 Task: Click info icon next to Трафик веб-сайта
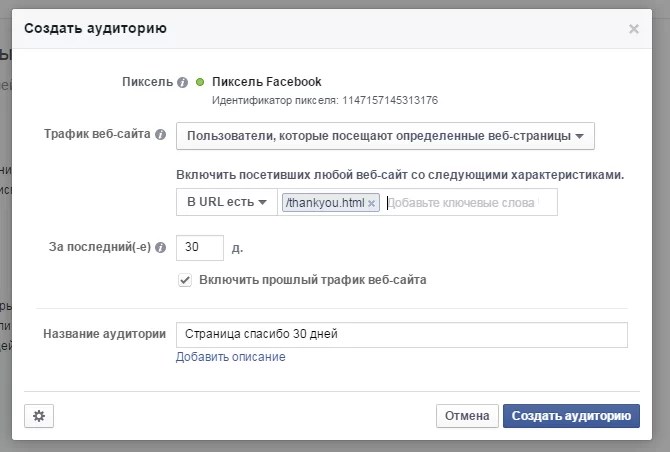click(x=160, y=134)
